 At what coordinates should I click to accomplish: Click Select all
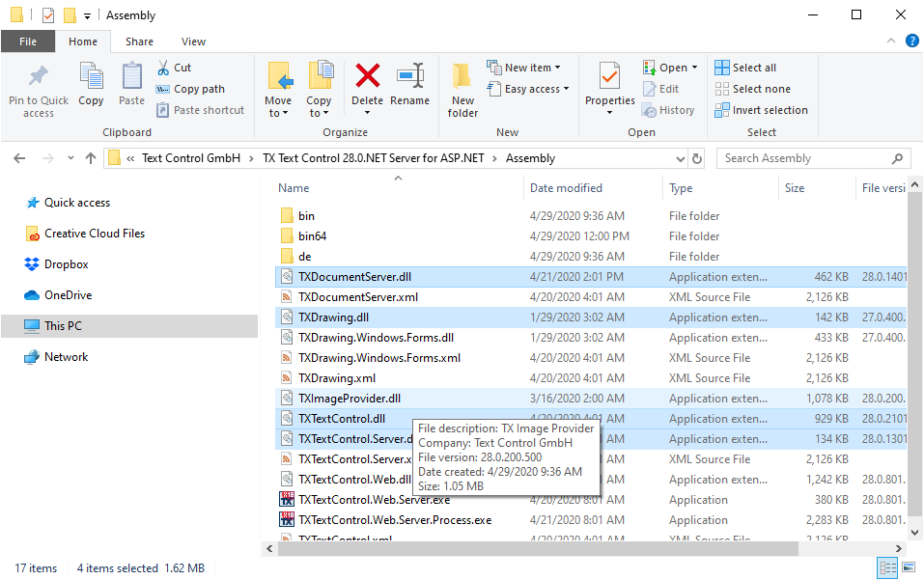pyautogui.click(x=745, y=68)
